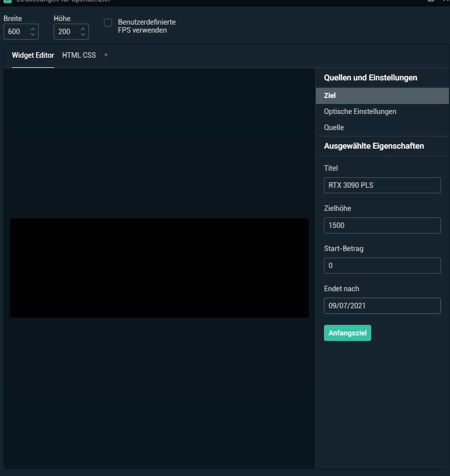Click the Titel field with RTX 3090 PLS

point(382,185)
